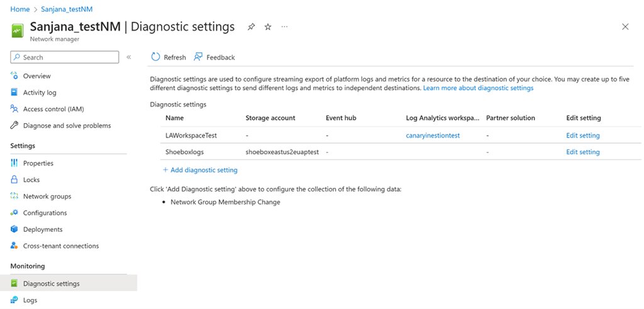Viewport: 644px width, 309px height.
Task: Click the Activity log icon
Action: click(14, 92)
